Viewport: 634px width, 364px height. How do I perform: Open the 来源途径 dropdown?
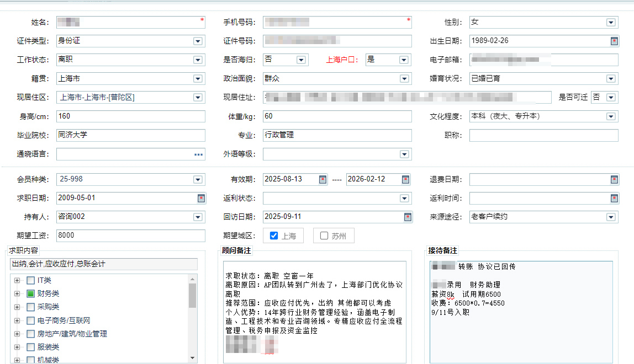[611, 217]
